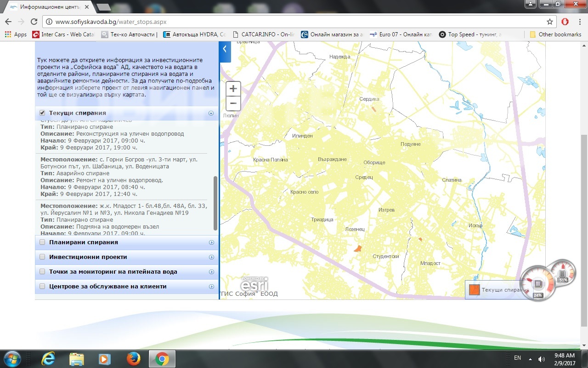
Task: Open the media player taskbar icon
Action: [105, 359]
